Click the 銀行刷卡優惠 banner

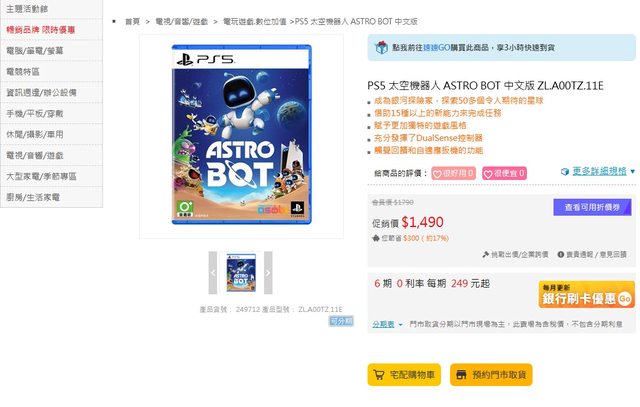pyautogui.click(x=586, y=294)
